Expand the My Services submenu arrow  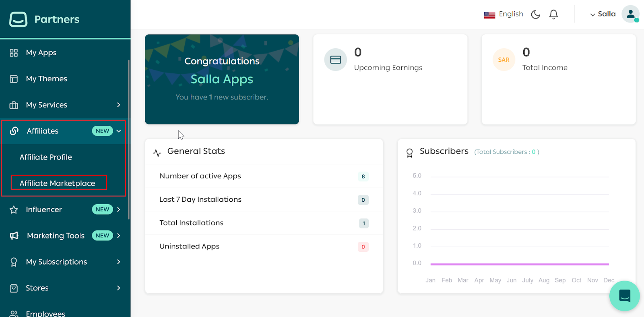point(118,105)
